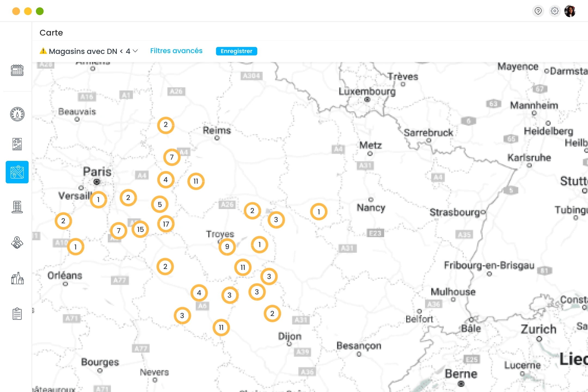588x392 pixels.
Task: Open the calendar section in the sidebar
Action: point(17,70)
